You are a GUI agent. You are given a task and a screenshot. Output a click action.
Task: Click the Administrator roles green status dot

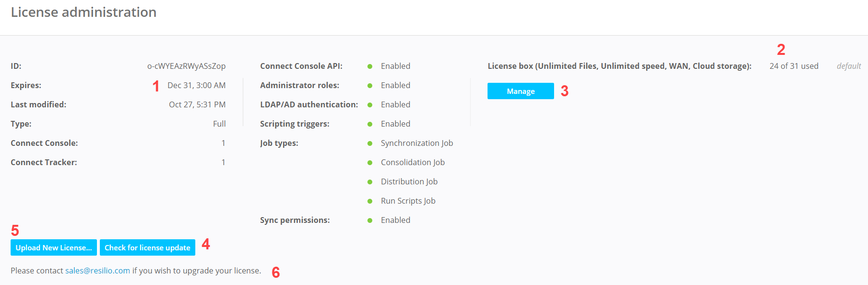[370, 86]
